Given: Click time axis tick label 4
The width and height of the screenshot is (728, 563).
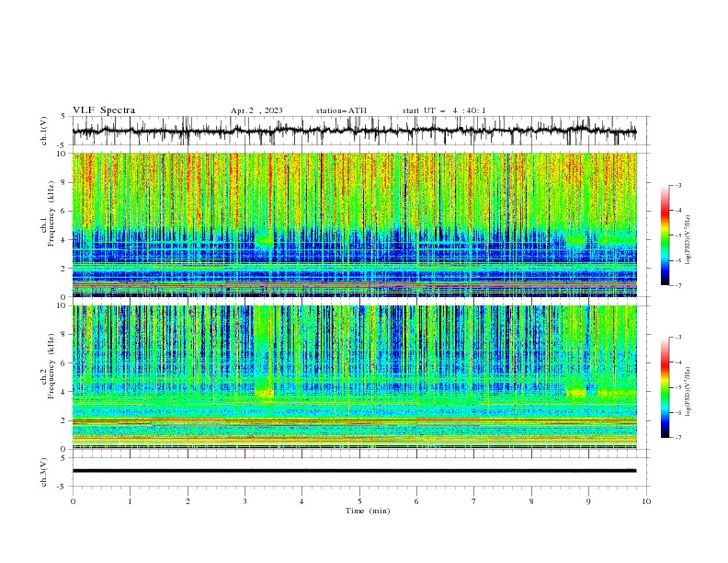Looking at the screenshot, I should coord(301,501).
